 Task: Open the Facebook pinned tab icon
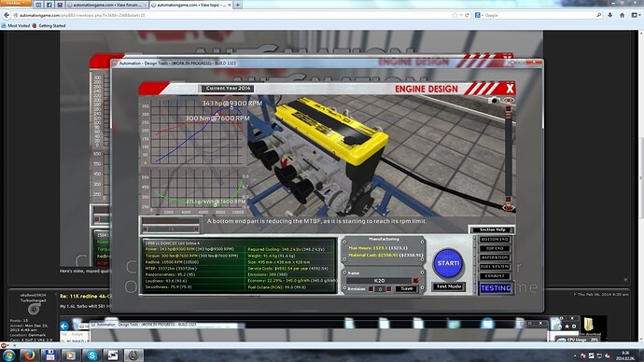(49, 5)
